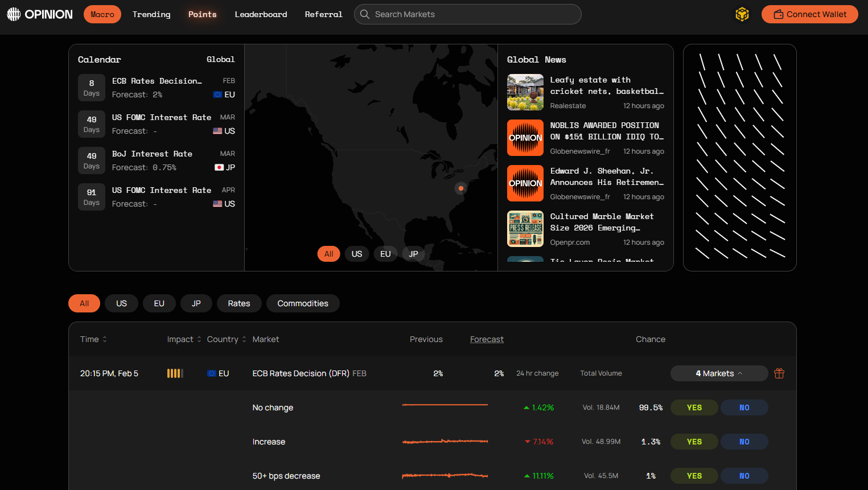Switch to the Trending tab
Image resolution: width=868 pixels, height=490 pixels.
[x=151, y=14]
